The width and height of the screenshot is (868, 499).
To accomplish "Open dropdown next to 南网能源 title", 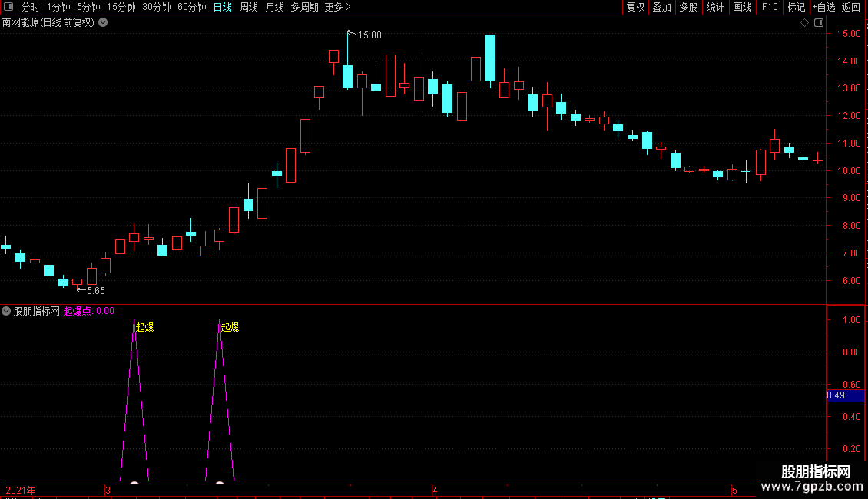I will (103, 23).
